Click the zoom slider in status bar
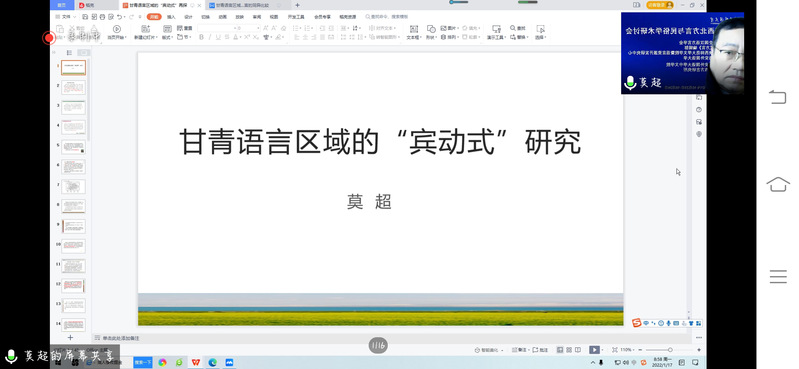This screenshot has height=369, width=799. coord(670,350)
